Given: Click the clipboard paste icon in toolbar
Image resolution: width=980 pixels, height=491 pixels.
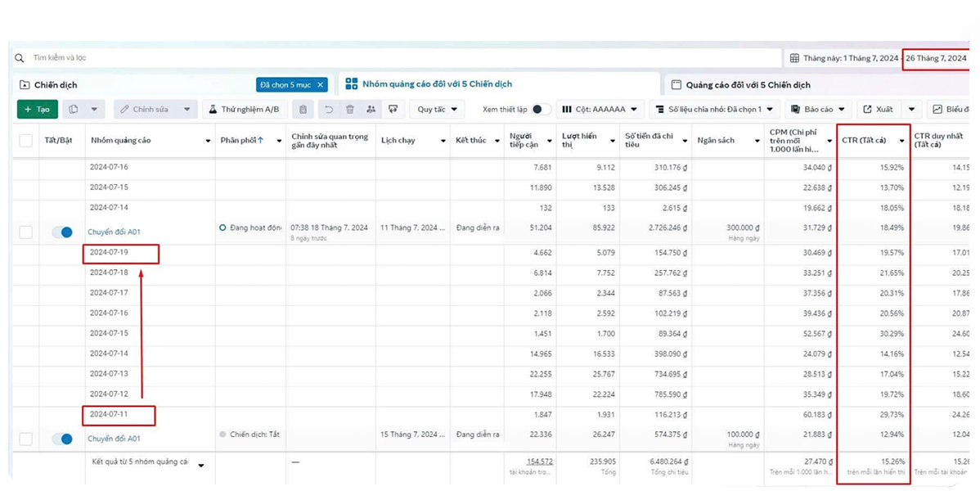Looking at the screenshot, I should point(303,109).
